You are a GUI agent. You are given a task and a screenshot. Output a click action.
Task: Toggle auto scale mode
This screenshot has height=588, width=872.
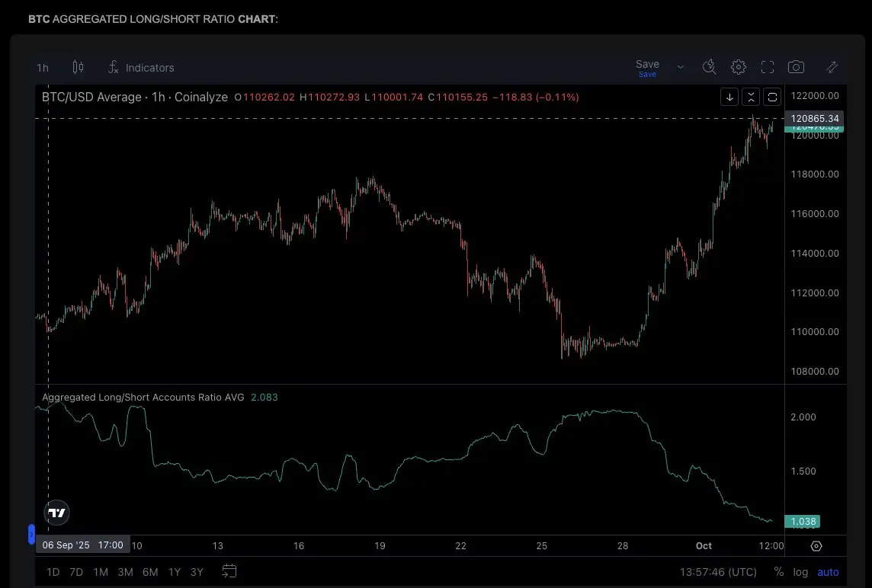pyautogui.click(x=828, y=572)
